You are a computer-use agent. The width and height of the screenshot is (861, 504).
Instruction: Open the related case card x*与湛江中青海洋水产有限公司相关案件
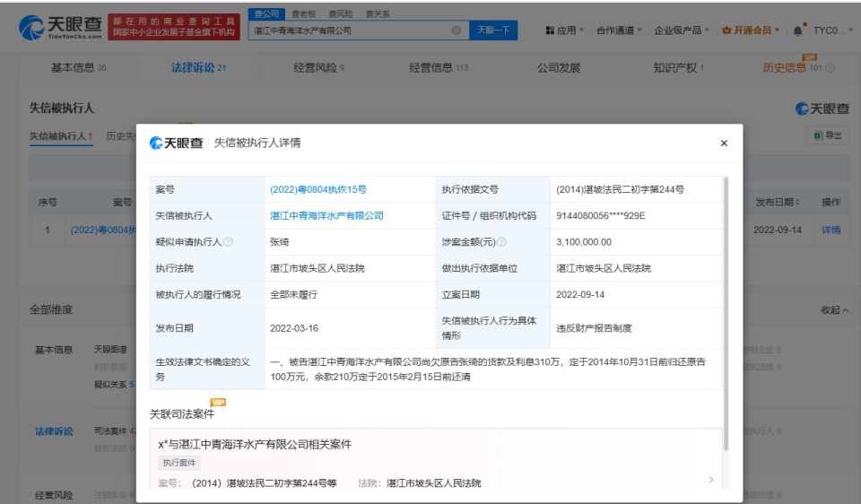(x=436, y=460)
